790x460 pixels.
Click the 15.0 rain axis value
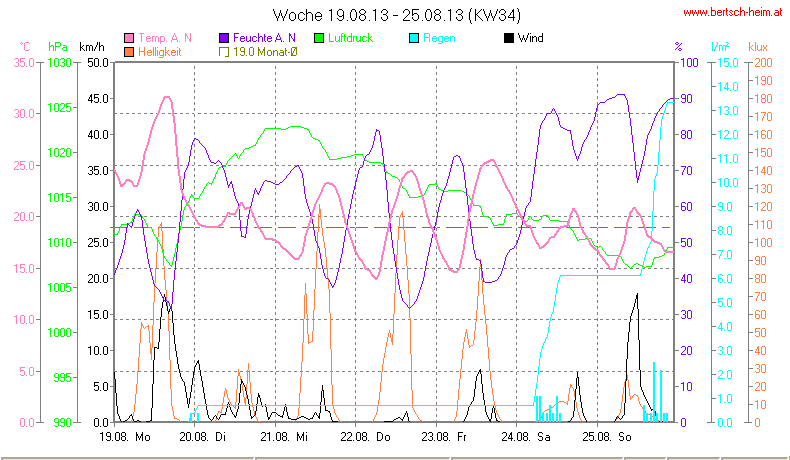point(728,63)
